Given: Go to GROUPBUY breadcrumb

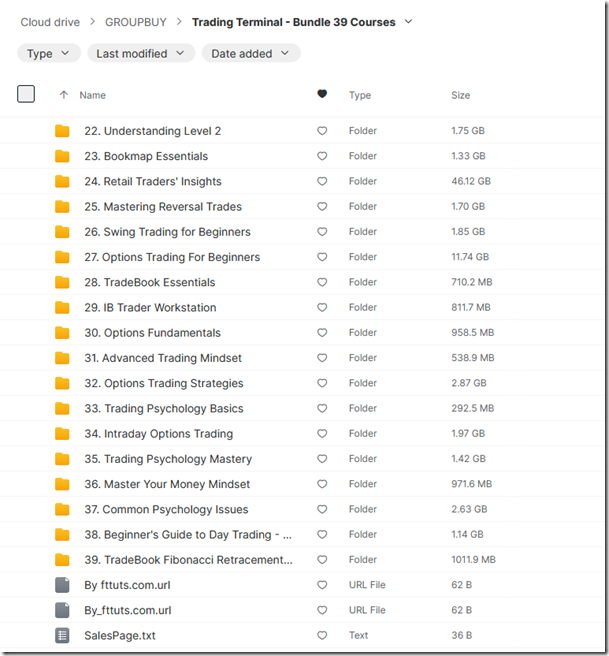Looking at the screenshot, I should tap(136, 22).
